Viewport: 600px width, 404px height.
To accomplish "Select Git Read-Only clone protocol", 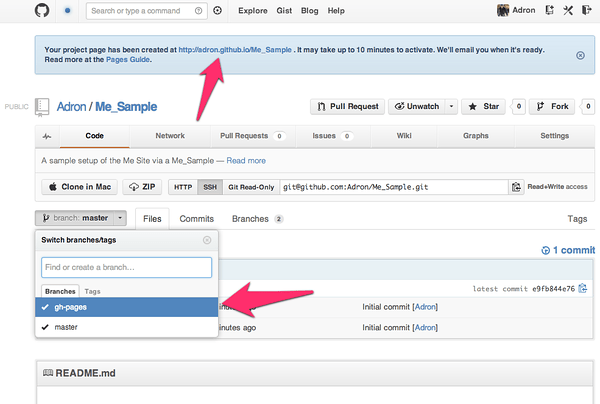I will point(251,187).
